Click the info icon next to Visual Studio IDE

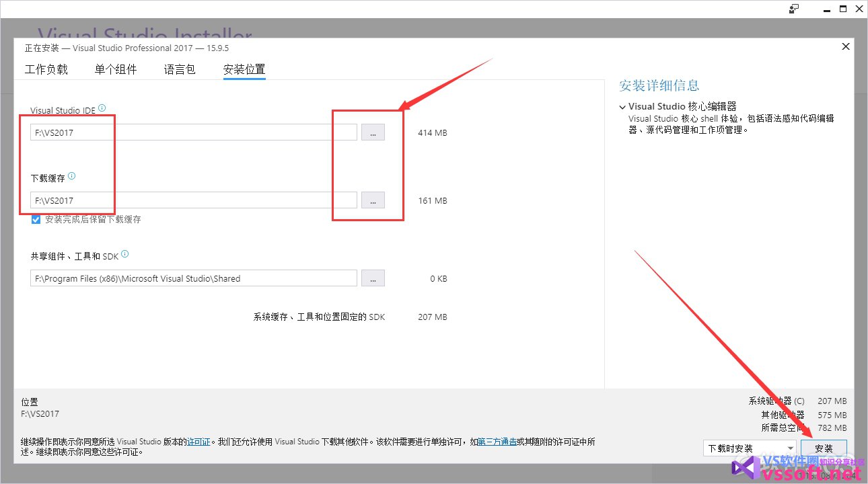pyautogui.click(x=102, y=108)
